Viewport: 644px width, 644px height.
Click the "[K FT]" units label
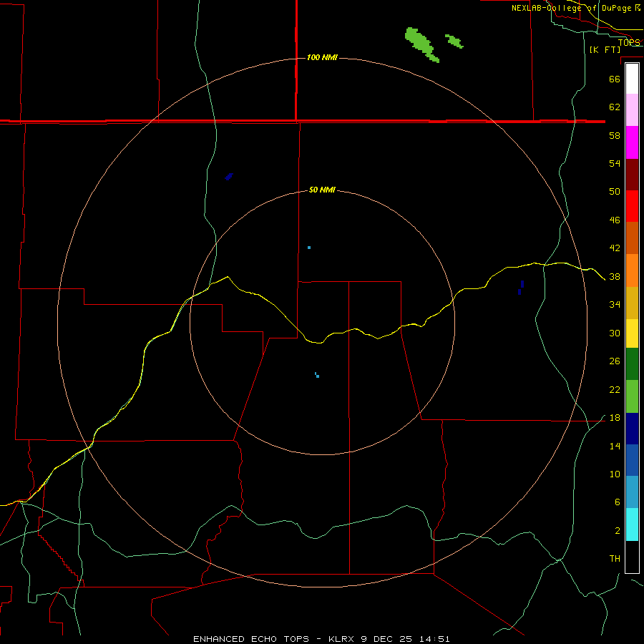605,49
